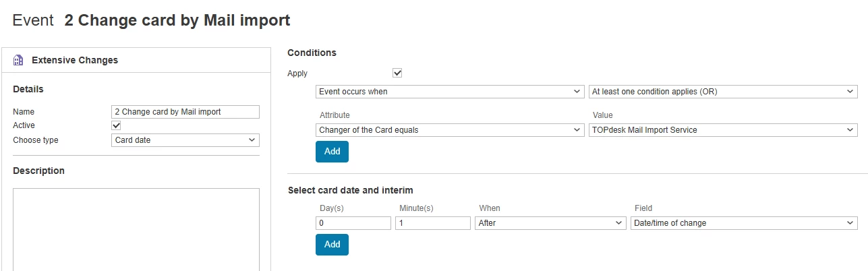Click the Extensive Changes panel header
Viewport: 868px width, 271px height.
tap(75, 60)
